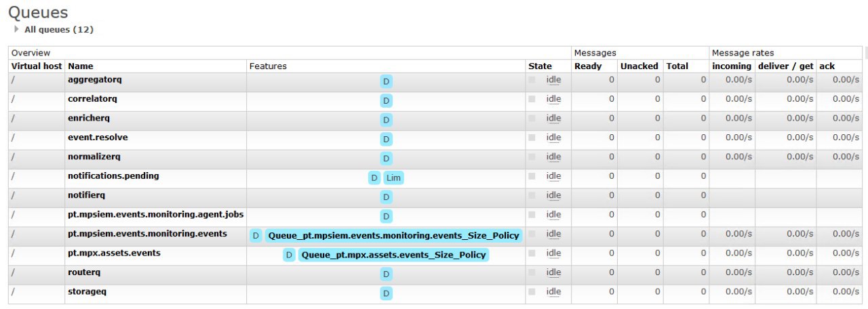
Task: Open the aggregatorq queue
Action: (x=94, y=80)
